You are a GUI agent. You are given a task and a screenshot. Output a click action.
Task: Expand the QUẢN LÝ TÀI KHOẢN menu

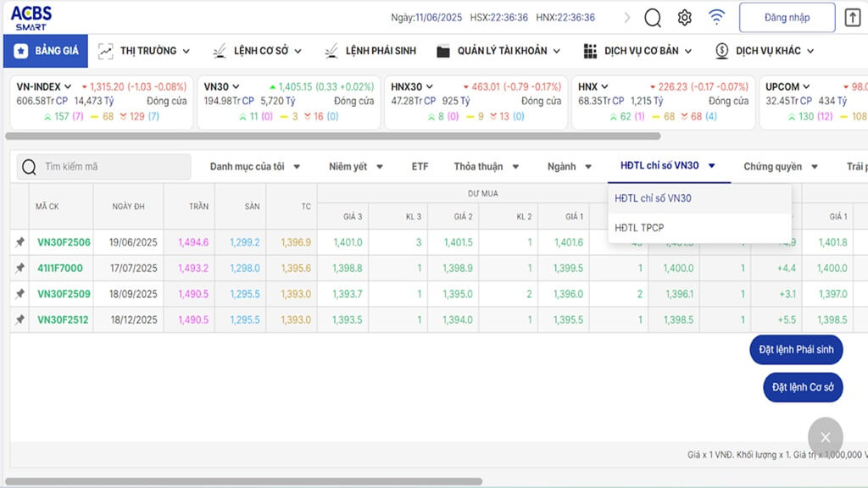(498, 51)
